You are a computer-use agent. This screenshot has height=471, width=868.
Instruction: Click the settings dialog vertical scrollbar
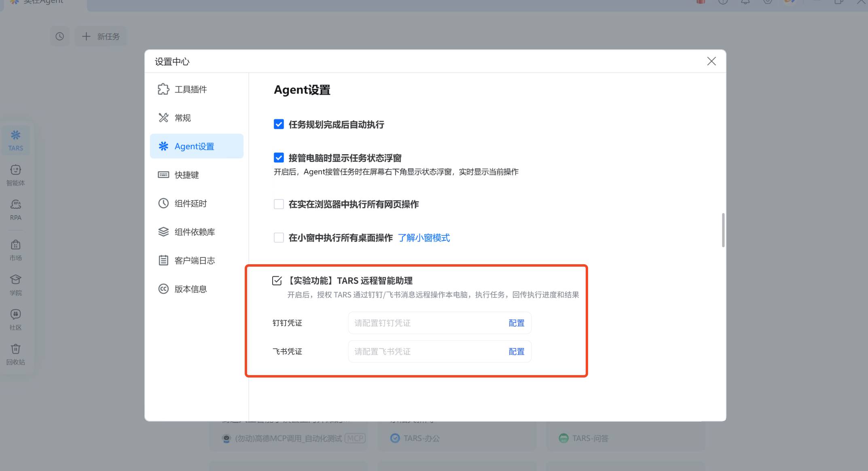coord(723,230)
